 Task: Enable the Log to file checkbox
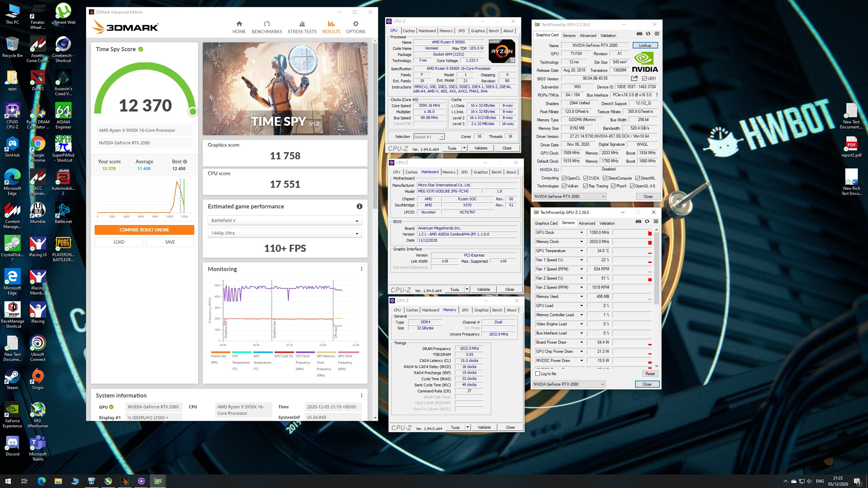pos(537,374)
